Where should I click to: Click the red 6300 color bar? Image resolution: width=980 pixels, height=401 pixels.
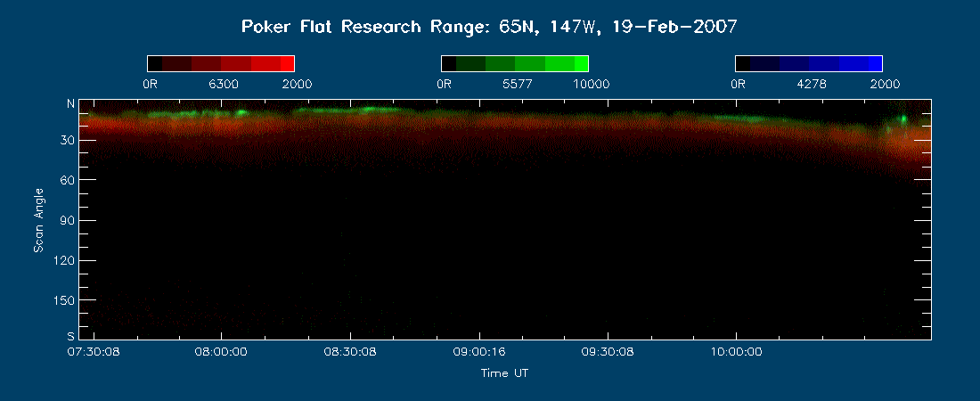221,63
